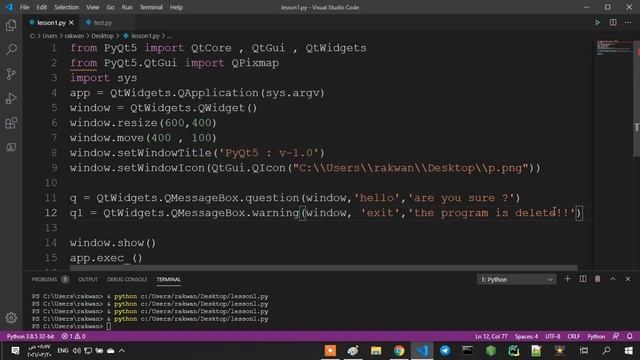Open the Go menu
This screenshot has width=640, height=360.
tap(111, 7)
